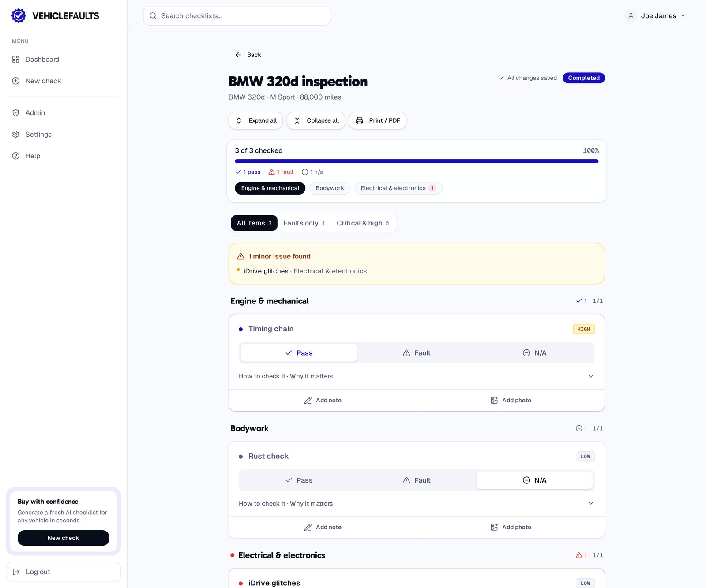Focus the Search checklists input field
This screenshot has width=706, height=588.
point(237,16)
